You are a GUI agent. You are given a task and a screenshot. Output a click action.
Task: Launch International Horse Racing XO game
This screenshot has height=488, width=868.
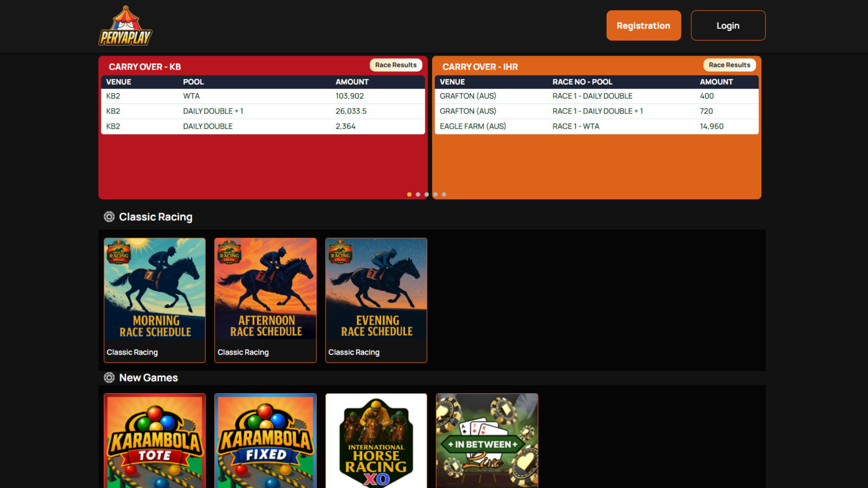(376, 441)
